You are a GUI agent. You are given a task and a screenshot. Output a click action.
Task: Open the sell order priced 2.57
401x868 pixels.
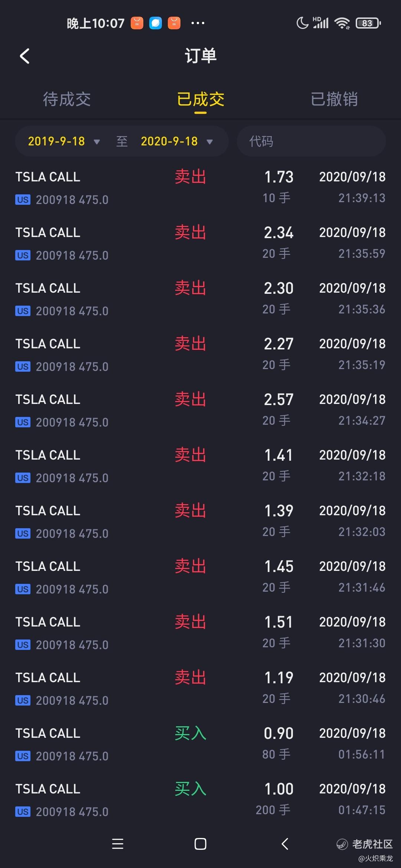point(200,410)
